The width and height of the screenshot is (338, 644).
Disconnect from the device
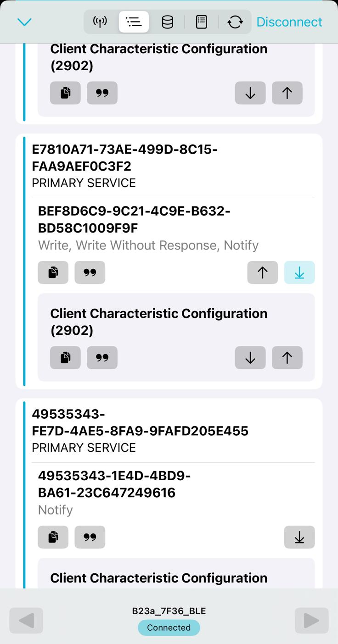(x=289, y=22)
